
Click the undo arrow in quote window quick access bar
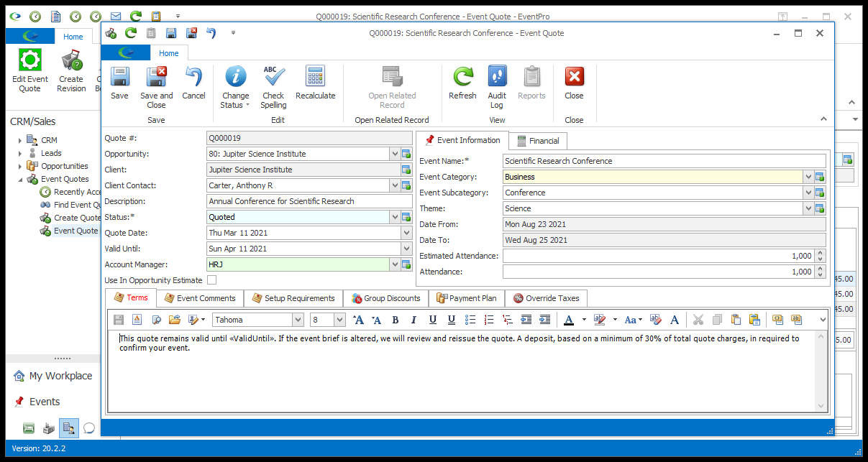pos(211,33)
